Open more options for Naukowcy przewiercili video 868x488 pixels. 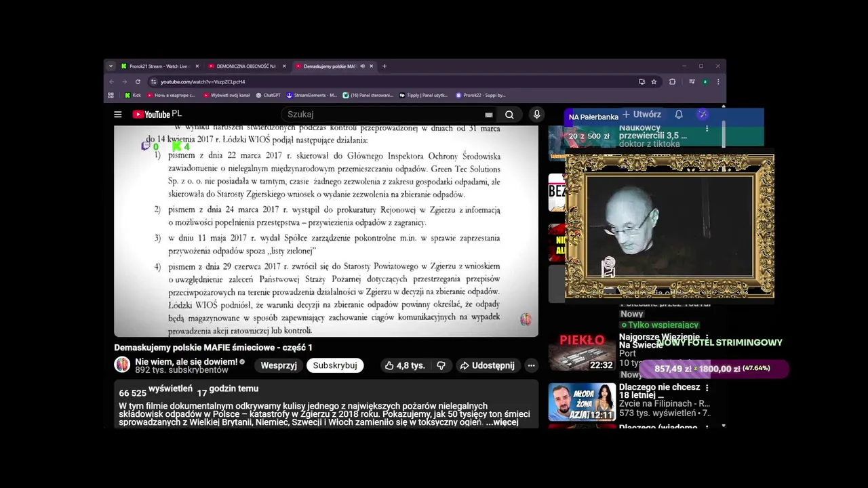pos(707,128)
